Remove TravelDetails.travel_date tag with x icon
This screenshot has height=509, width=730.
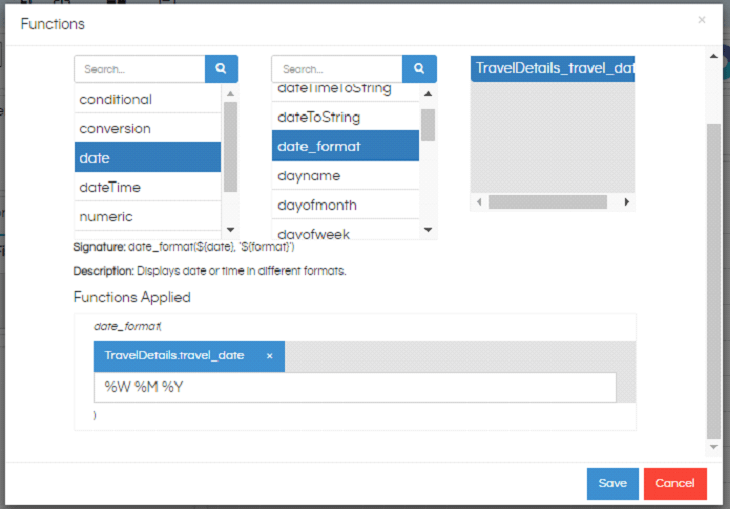click(269, 356)
